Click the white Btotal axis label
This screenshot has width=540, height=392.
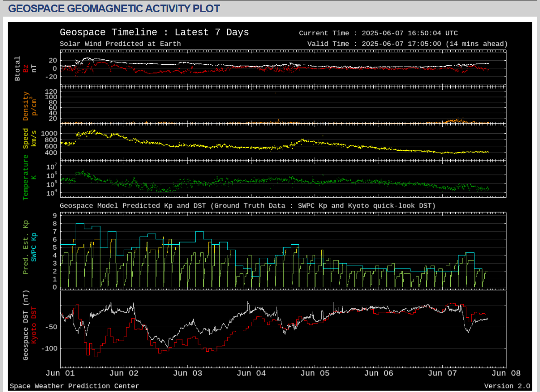tap(18, 68)
